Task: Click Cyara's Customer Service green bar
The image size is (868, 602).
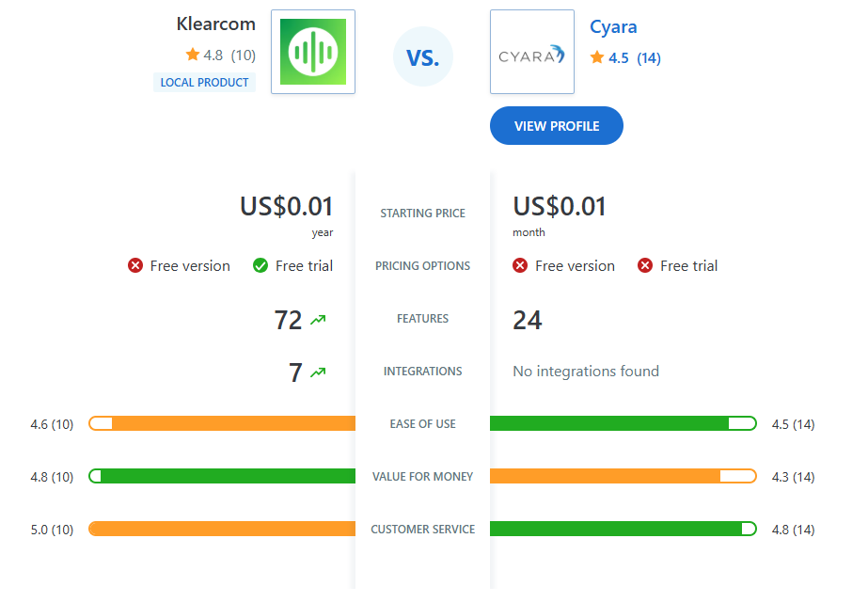Action: click(623, 530)
